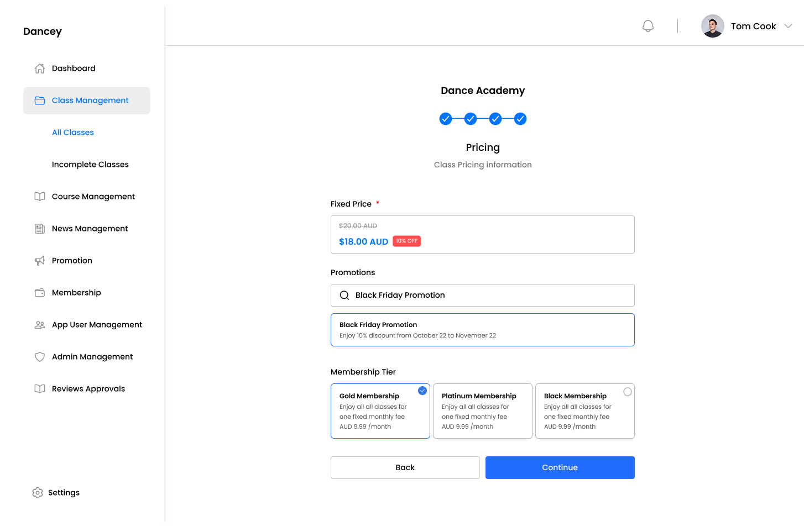Select the Platinum Membership tier
This screenshot has height=532, width=804.
tap(482, 411)
